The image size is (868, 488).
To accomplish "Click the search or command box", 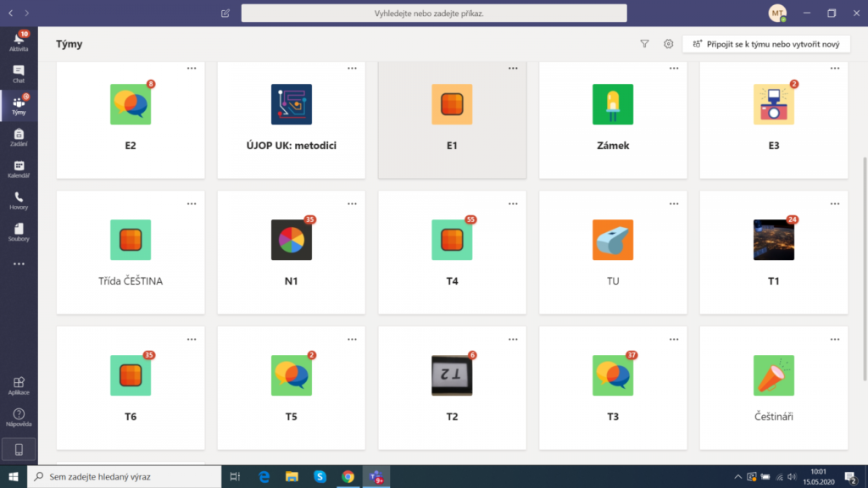I will tap(434, 14).
